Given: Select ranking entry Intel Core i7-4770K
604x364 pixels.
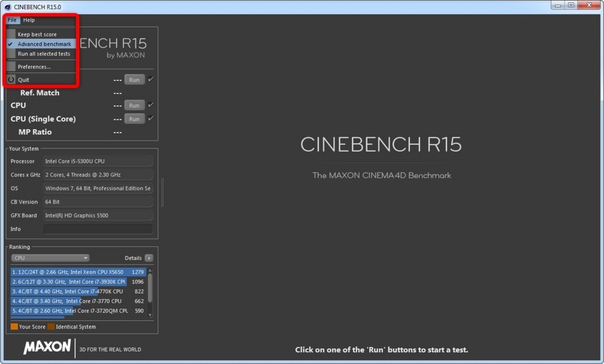Looking at the screenshot, I should [x=78, y=291].
